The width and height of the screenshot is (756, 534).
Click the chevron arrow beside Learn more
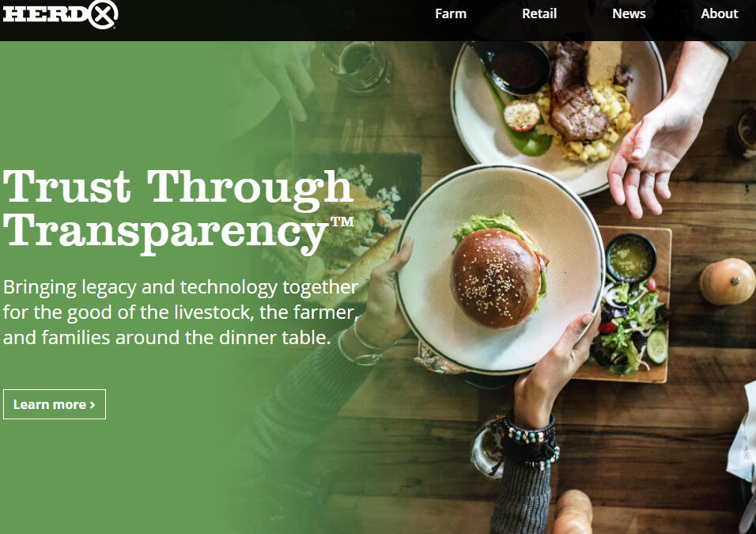tap(93, 405)
